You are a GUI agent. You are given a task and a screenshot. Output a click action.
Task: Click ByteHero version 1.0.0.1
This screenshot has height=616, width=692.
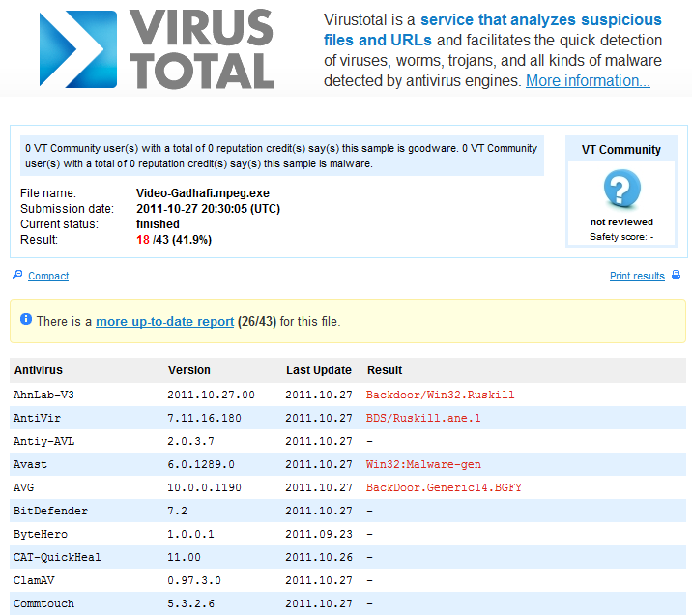coord(190,535)
